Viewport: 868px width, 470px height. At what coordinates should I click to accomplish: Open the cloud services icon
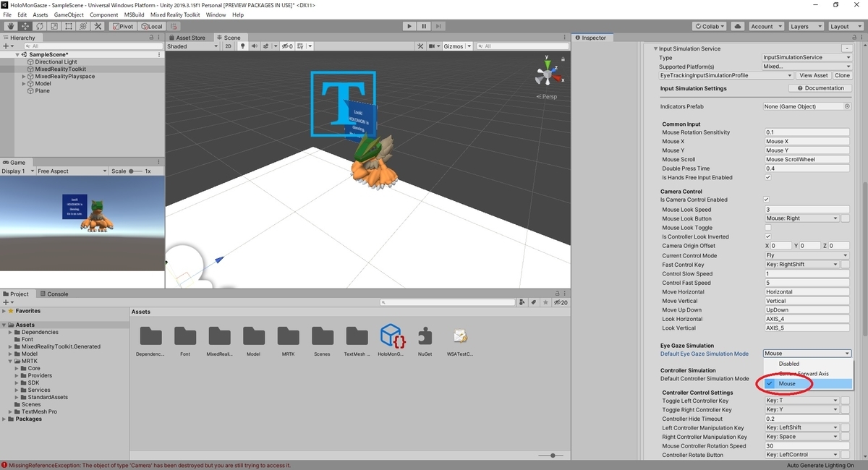737,26
